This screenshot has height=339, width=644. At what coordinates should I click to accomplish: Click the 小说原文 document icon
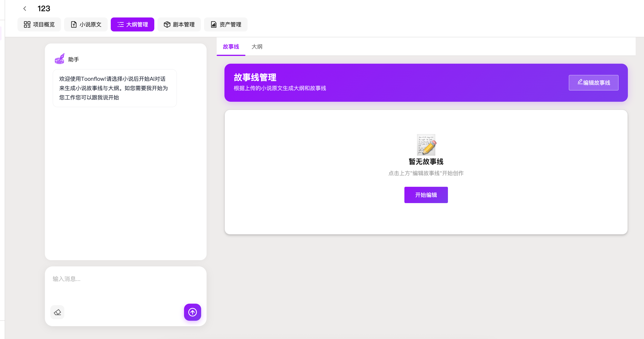(x=74, y=24)
